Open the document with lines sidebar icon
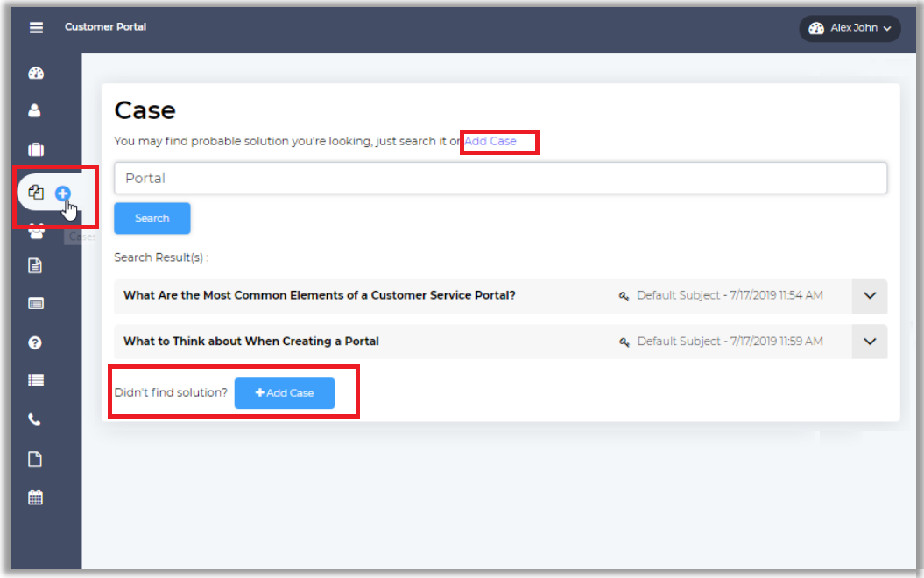Screen dimensions: 924x578 coord(36,266)
